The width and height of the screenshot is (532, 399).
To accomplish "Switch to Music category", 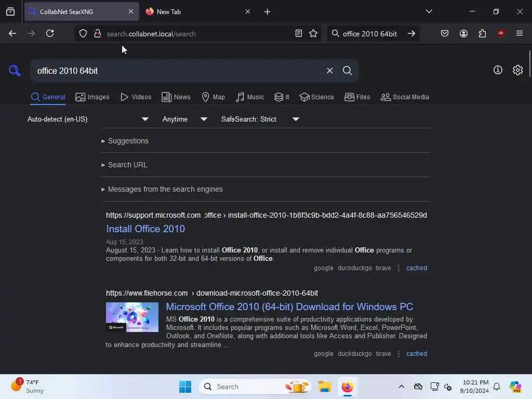I will (250, 97).
